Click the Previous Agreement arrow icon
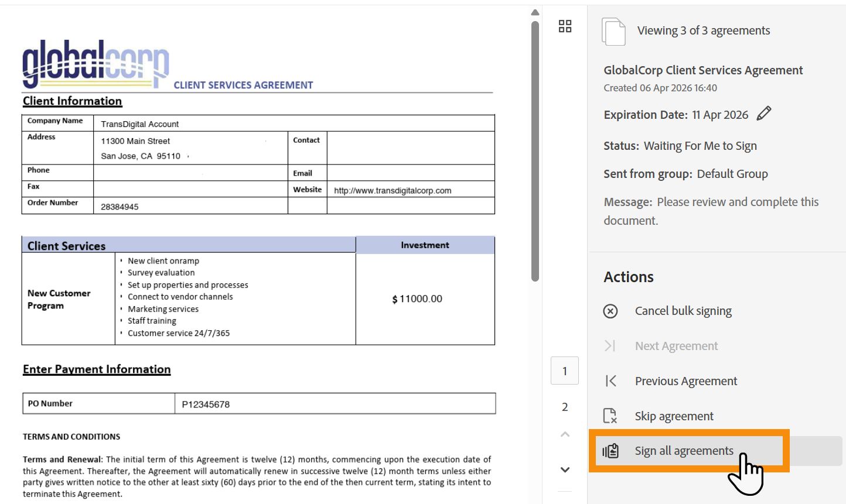Viewport: 846px width, 504px height. (610, 381)
